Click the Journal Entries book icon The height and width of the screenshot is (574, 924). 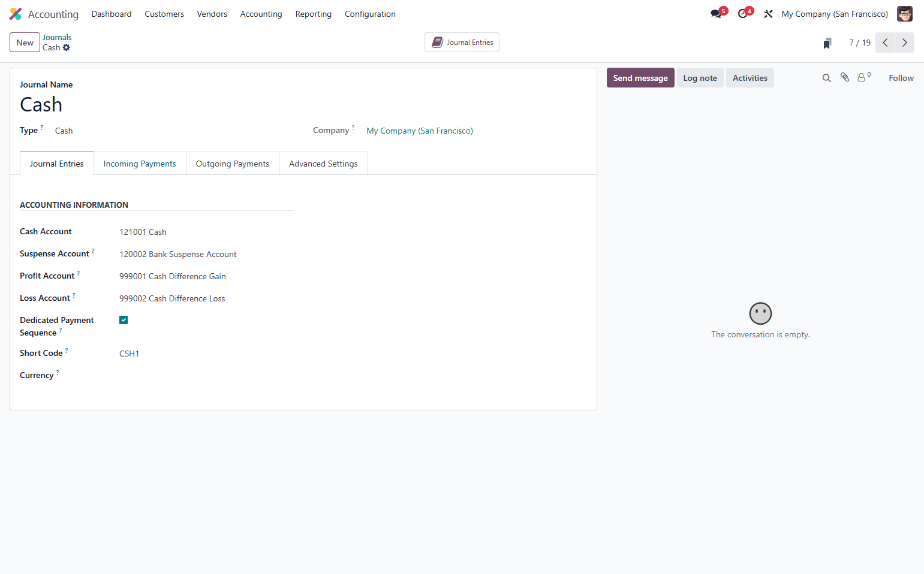438,43
